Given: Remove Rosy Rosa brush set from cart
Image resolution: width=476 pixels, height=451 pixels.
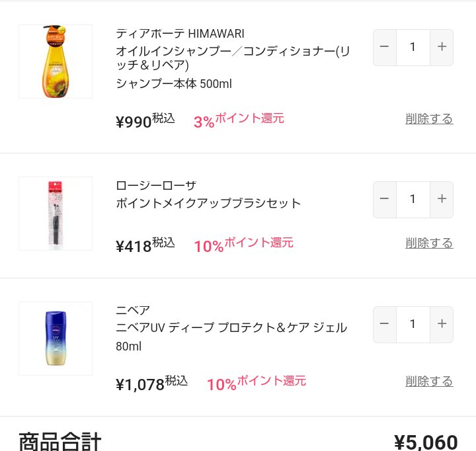Looking at the screenshot, I should pos(429,243).
